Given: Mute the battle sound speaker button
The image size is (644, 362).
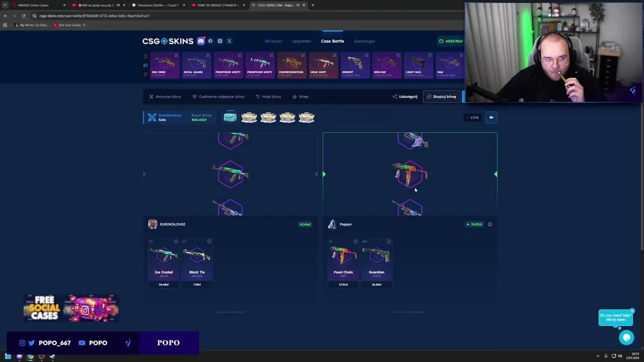Looking at the screenshot, I should [x=491, y=117].
